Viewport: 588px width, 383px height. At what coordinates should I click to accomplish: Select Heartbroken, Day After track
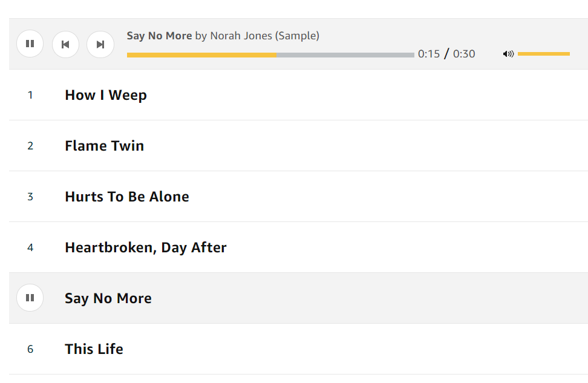[146, 247]
